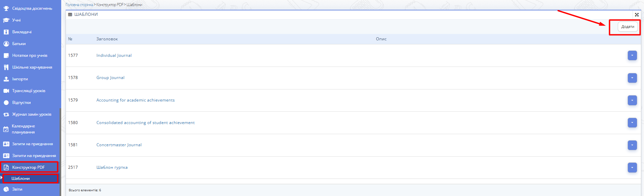The width and height of the screenshot is (644, 196).
Task: Select the Шаблони submenu item
Action: pos(21,179)
